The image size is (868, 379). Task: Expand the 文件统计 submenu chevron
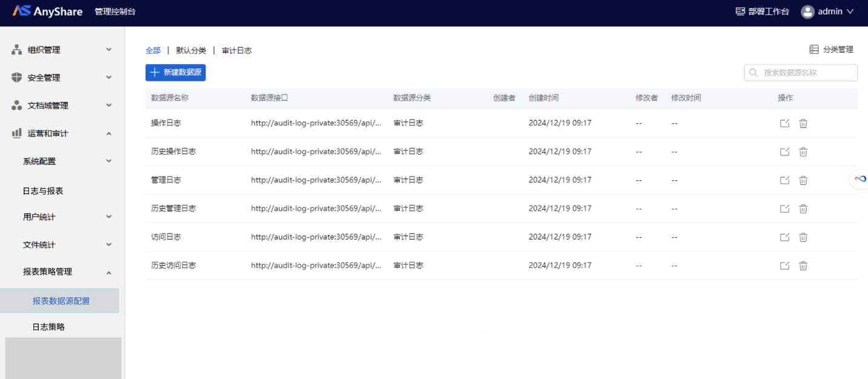109,244
